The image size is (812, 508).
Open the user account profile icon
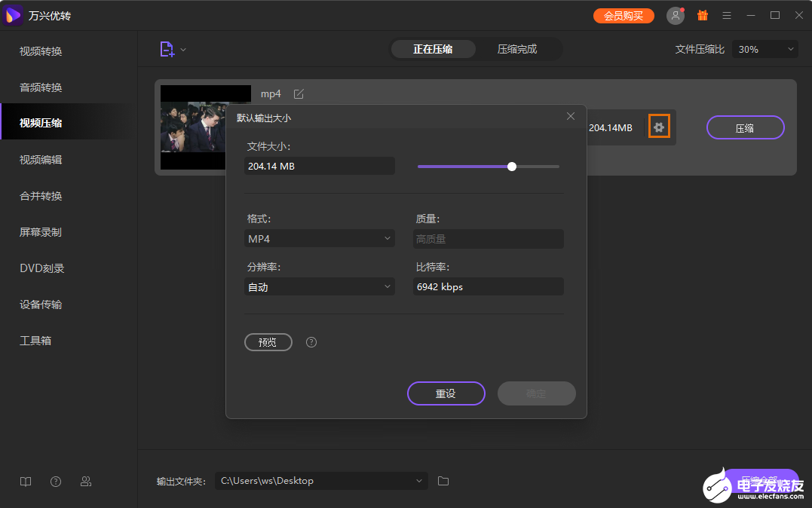pyautogui.click(x=676, y=16)
